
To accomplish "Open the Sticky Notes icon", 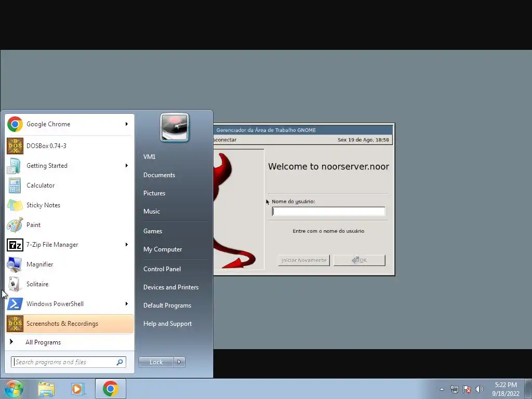I will (15, 205).
